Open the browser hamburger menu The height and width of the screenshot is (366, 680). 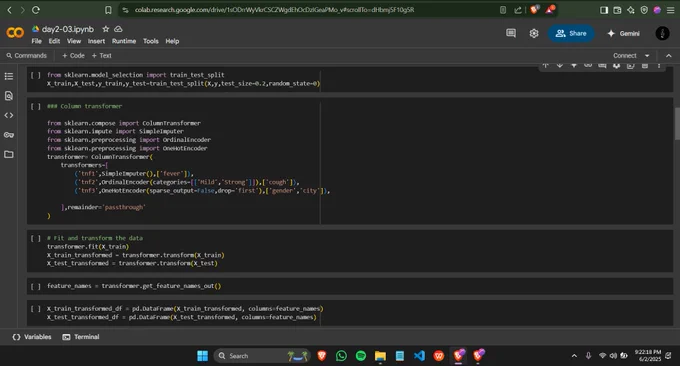point(670,10)
